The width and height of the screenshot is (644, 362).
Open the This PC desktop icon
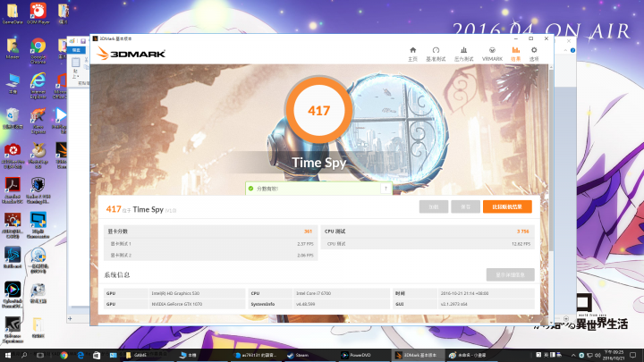13,83
